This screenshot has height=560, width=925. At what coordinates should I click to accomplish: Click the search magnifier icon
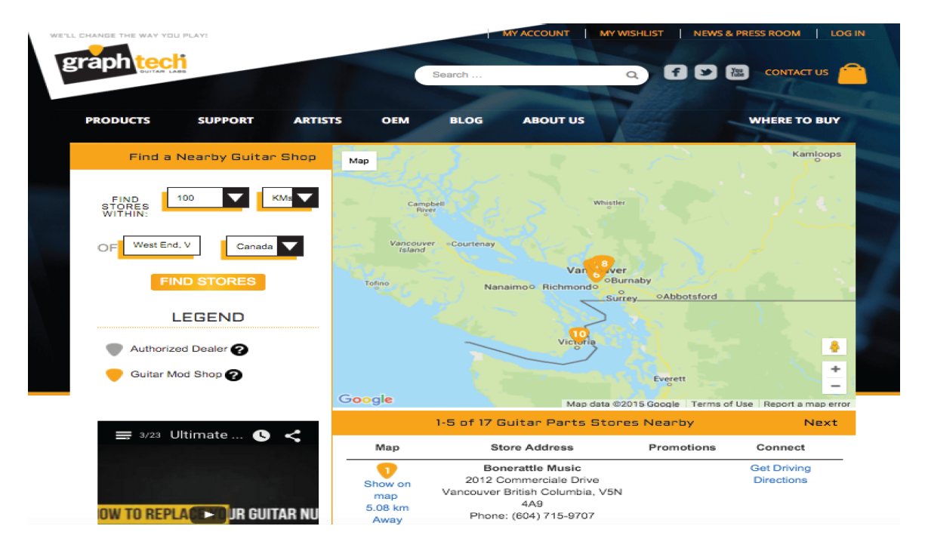coord(631,75)
